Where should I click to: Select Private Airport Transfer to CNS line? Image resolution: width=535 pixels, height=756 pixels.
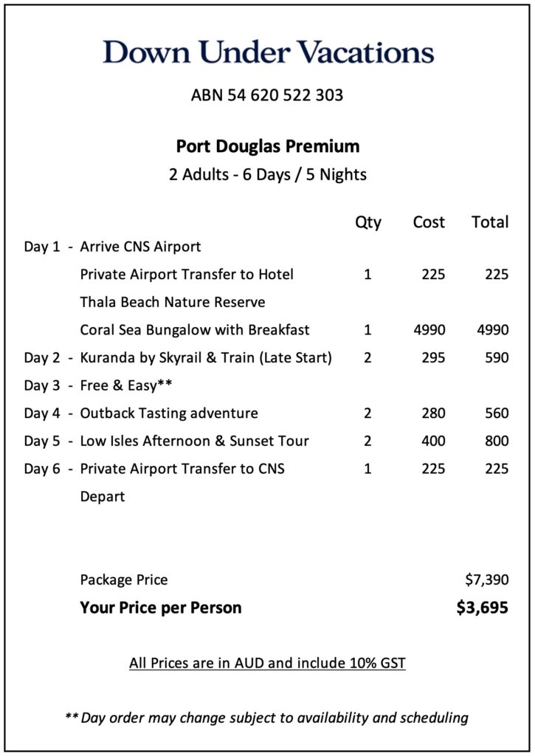pyautogui.click(x=182, y=469)
